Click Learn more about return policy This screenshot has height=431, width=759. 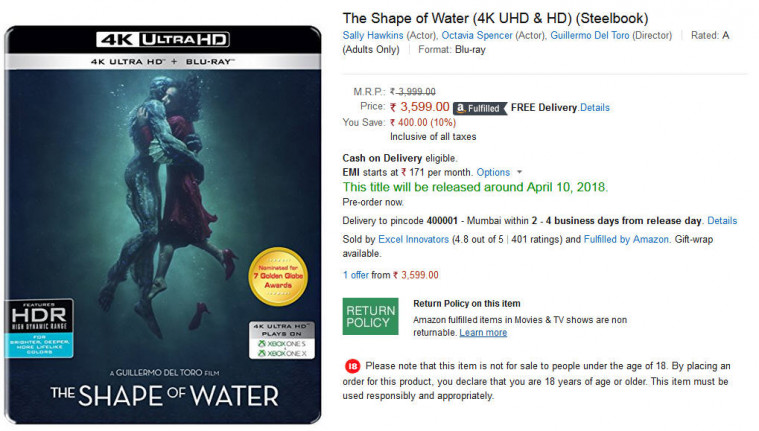pos(483,333)
